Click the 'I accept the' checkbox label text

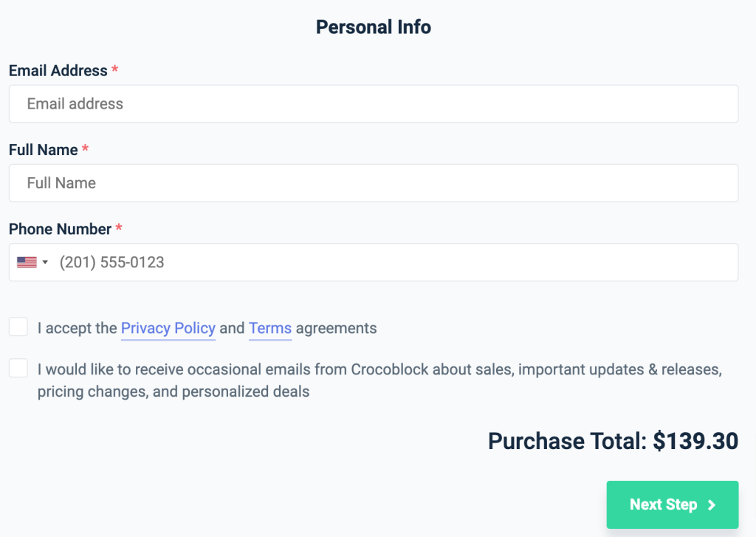77,328
